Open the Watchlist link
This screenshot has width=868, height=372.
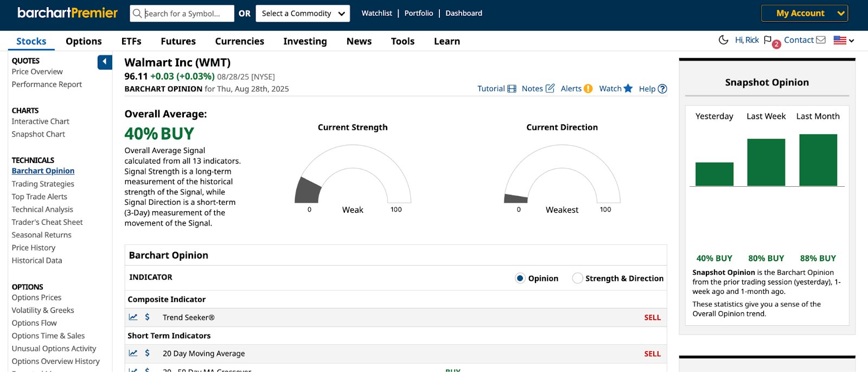pos(376,13)
